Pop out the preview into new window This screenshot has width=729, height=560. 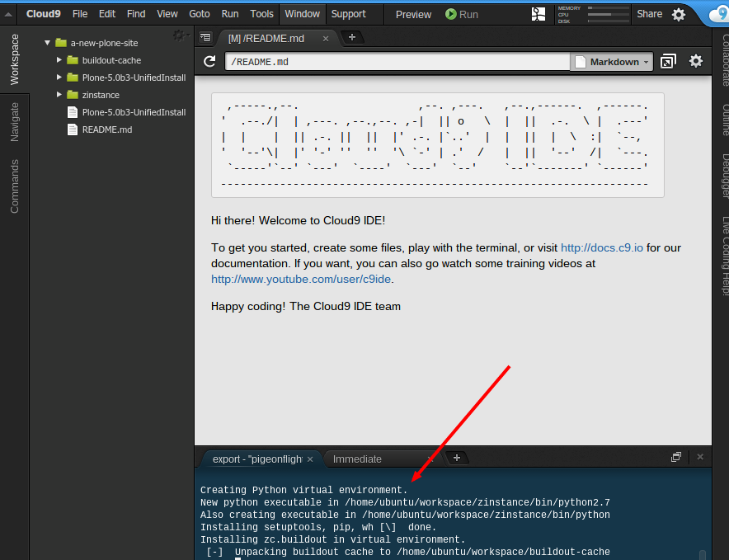[x=668, y=61]
